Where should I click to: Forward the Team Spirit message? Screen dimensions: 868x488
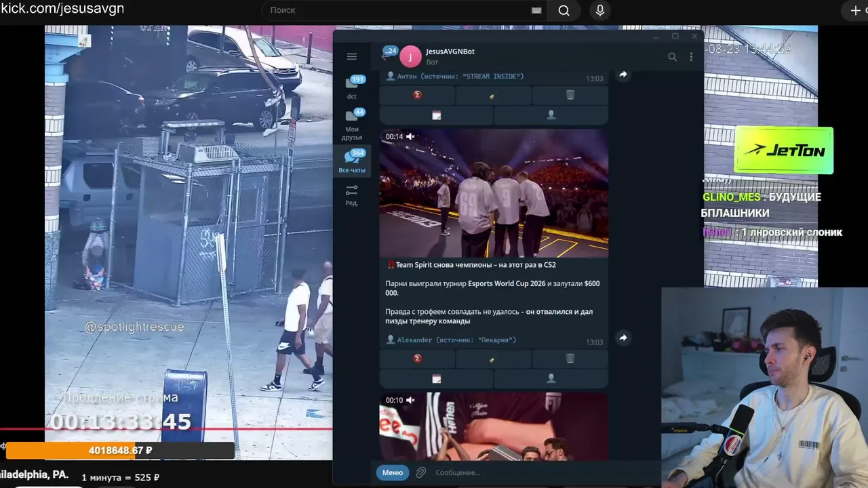623,338
